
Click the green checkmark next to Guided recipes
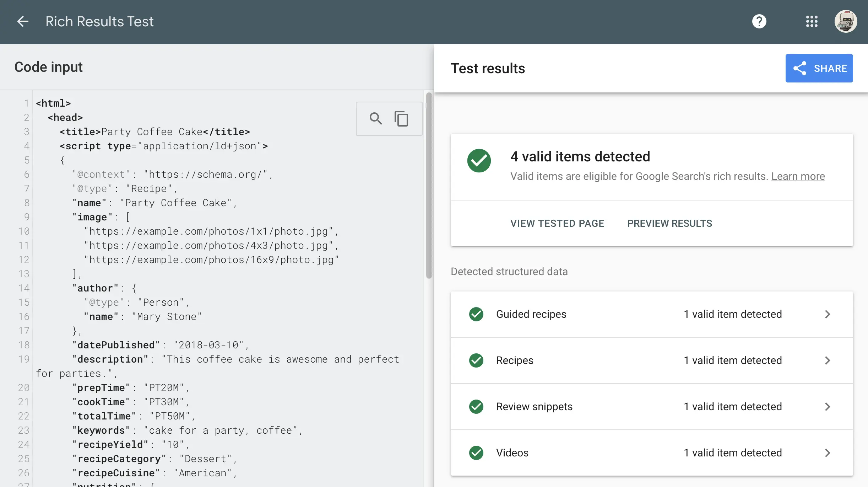coord(476,314)
